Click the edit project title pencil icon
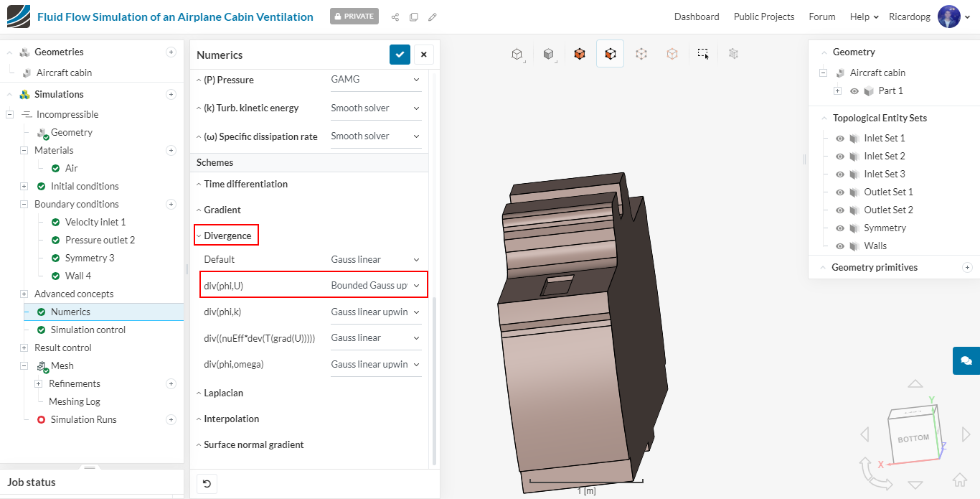This screenshot has width=980, height=499. pyautogui.click(x=433, y=17)
